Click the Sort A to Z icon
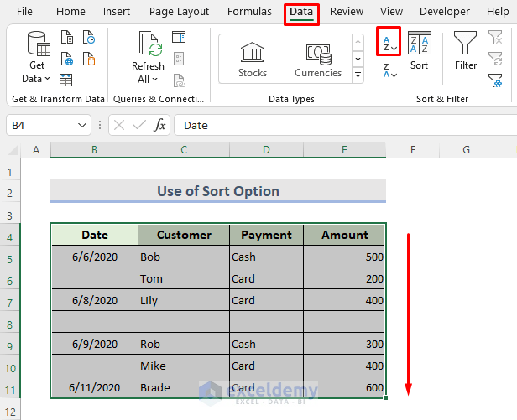 click(390, 42)
